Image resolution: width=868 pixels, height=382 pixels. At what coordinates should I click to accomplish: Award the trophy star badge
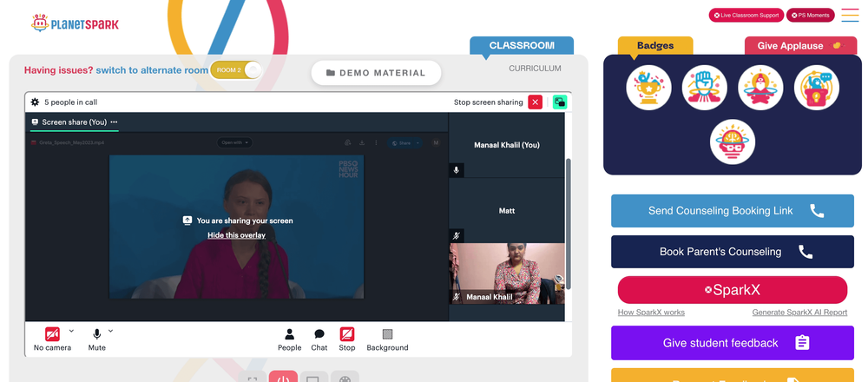[648, 88]
